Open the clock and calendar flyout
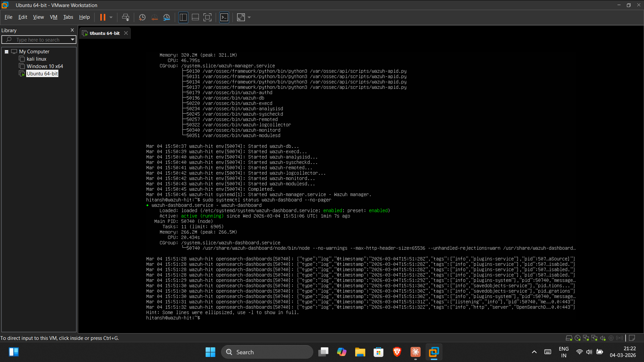Screen dimensions: 644x362 [x=623, y=352]
